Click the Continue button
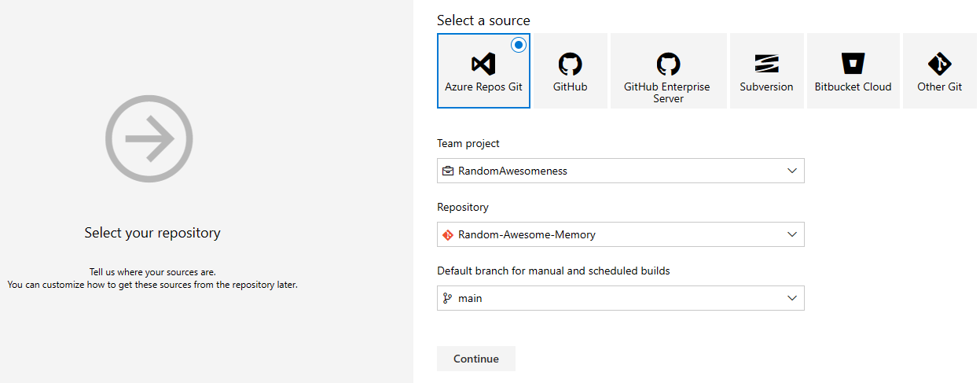The image size is (980, 383). point(476,359)
